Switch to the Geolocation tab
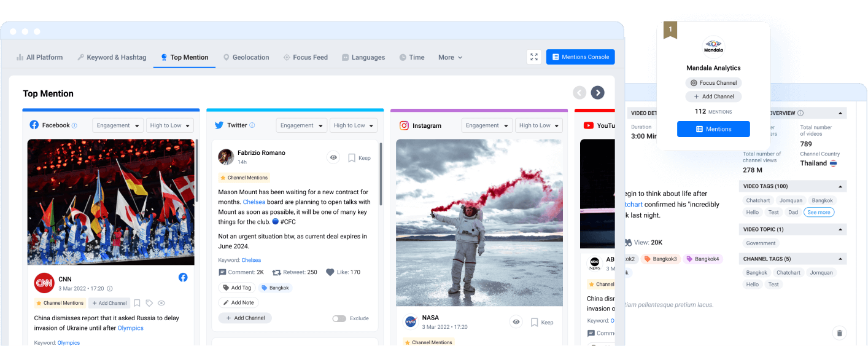Viewport: 868px width, 346px height. pyautogui.click(x=246, y=57)
